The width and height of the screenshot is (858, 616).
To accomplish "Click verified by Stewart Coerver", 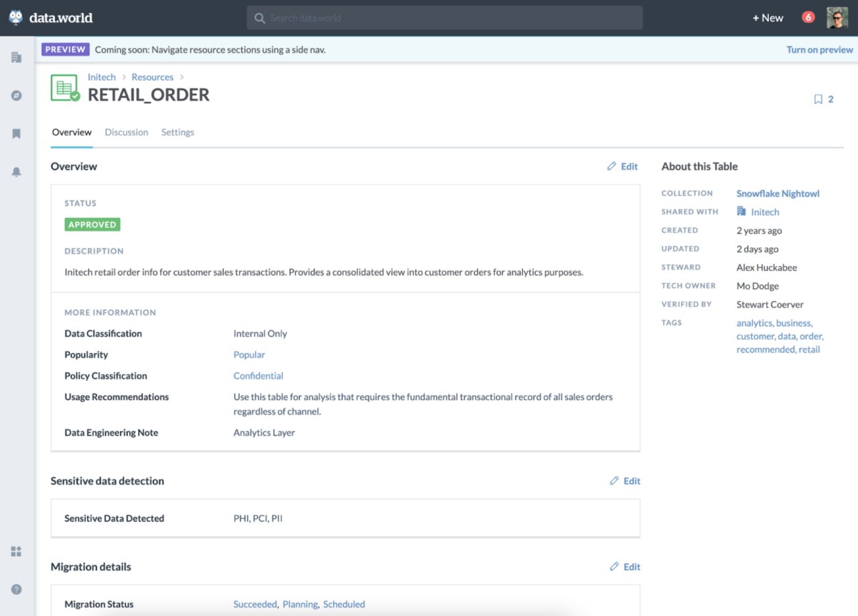I will (770, 304).
